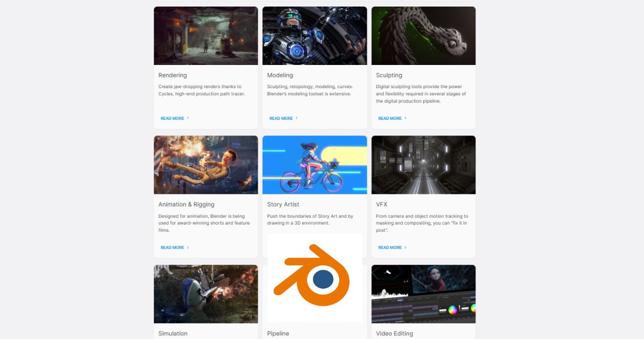Follow the READ MORE link under Sculpting

(x=390, y=118)
